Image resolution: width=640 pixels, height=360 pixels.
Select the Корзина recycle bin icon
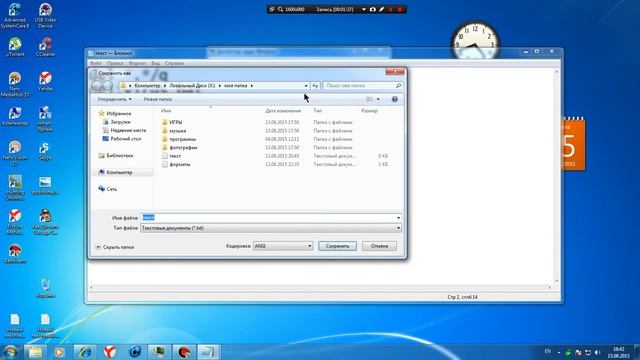tap(45, 288)
